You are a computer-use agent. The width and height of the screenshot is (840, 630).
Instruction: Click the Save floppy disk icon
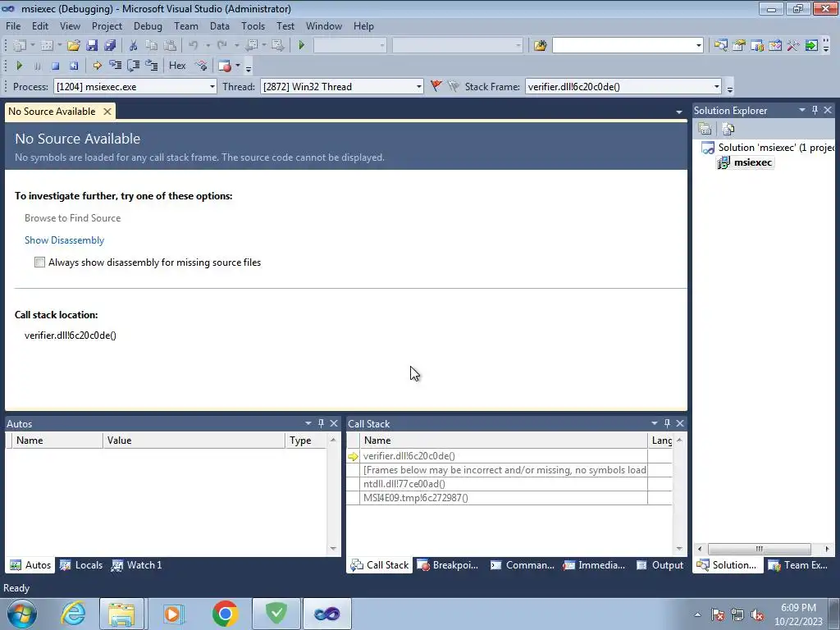(92, 46)
